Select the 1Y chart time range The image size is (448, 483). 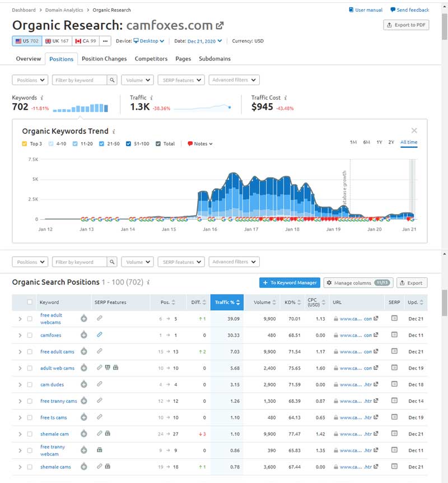(379, 142)
